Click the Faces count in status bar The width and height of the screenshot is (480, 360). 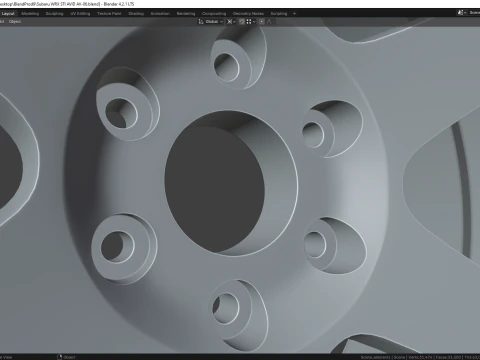tap(447, 357)
